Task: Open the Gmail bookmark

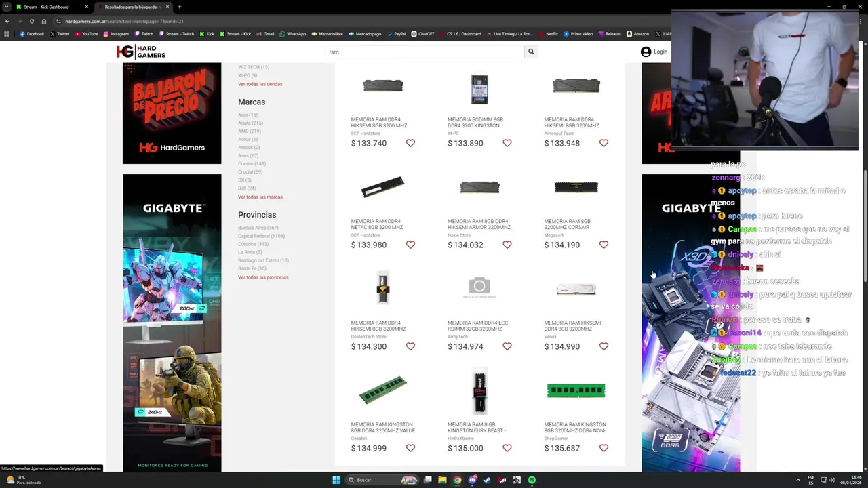Action: (x=265, y=33)
